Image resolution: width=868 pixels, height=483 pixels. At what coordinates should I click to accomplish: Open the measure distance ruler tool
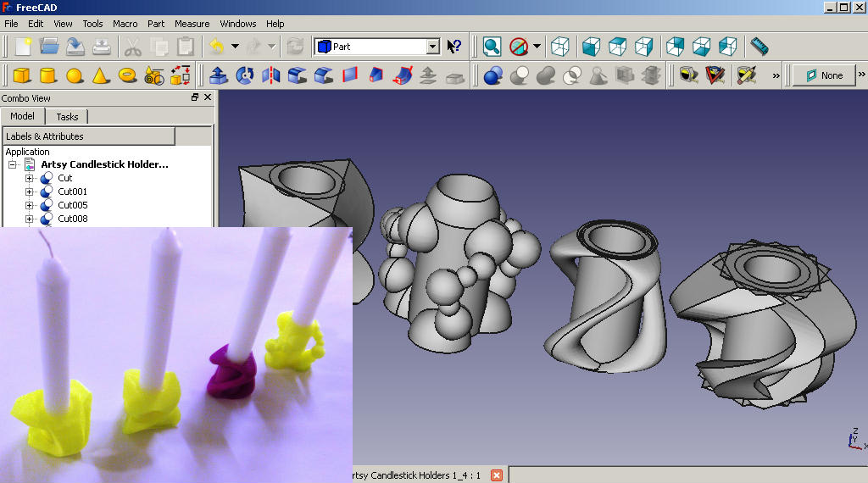coord(759,46)
